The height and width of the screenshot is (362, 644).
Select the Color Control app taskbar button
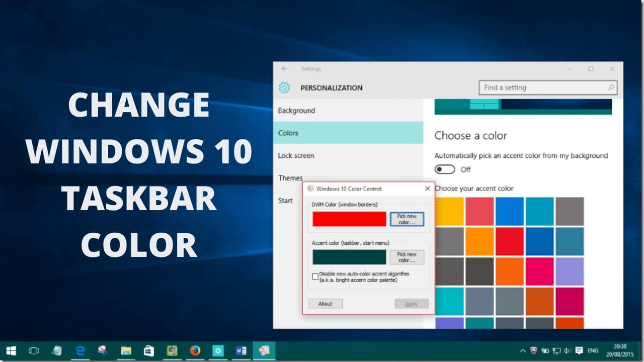click(264, 350)
